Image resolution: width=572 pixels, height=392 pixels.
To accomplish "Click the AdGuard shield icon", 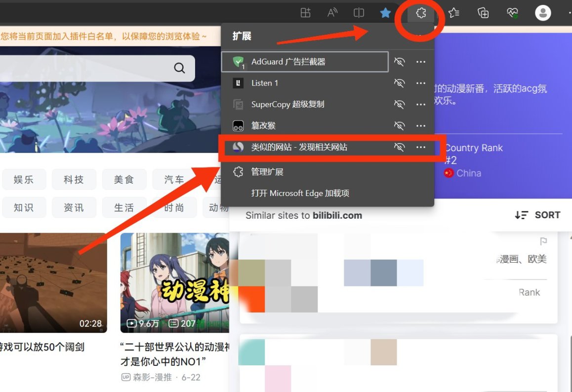I will (x=238, y=62).
